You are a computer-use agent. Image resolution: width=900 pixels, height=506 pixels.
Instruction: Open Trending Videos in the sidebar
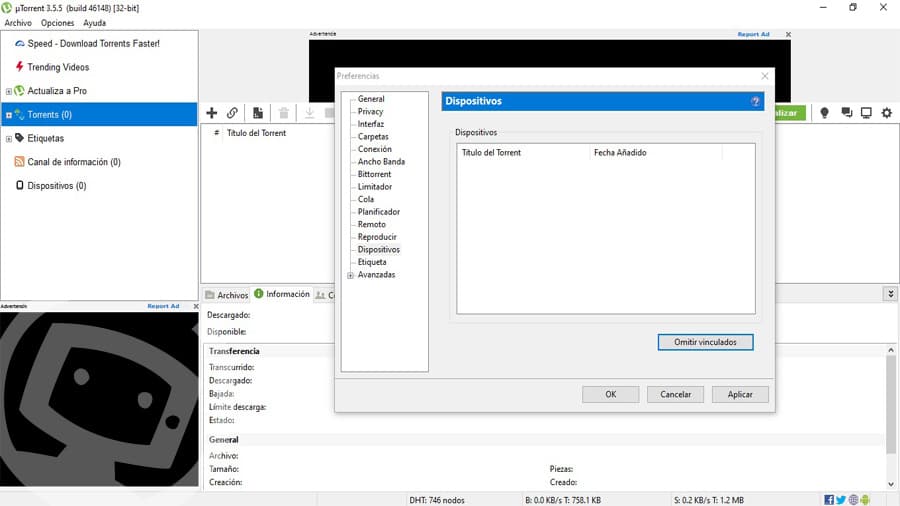tap(58, 67)
